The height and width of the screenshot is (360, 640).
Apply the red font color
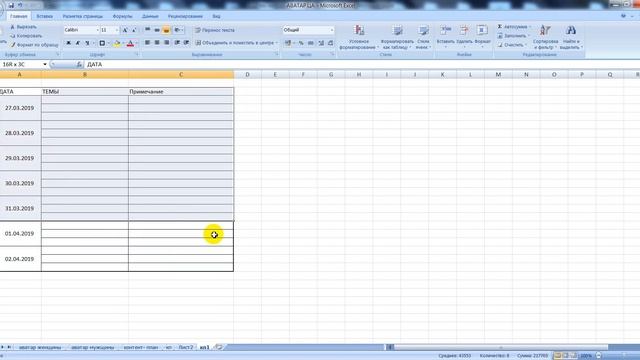(130, 43)
